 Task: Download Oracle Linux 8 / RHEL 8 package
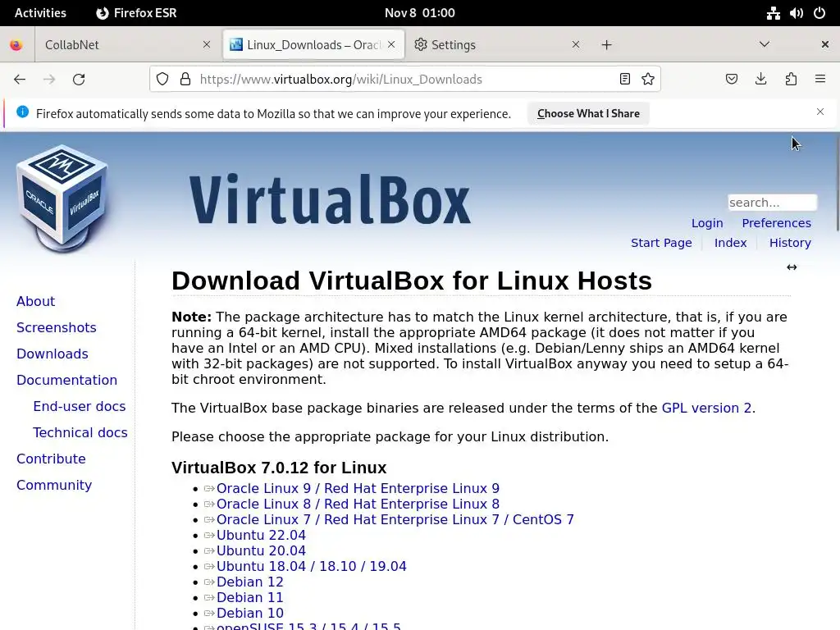[x=358, y=504]
